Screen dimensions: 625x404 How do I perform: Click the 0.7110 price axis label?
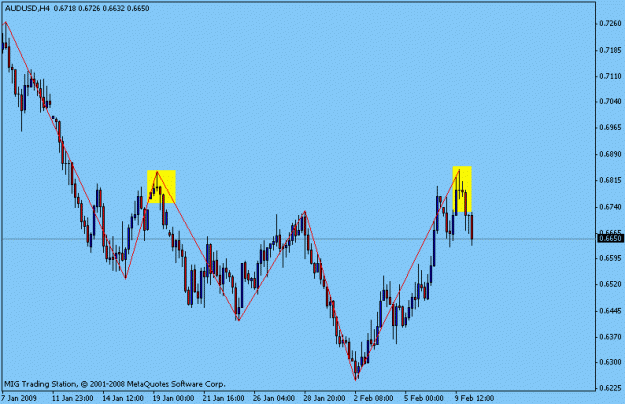[x=610, y=76]
